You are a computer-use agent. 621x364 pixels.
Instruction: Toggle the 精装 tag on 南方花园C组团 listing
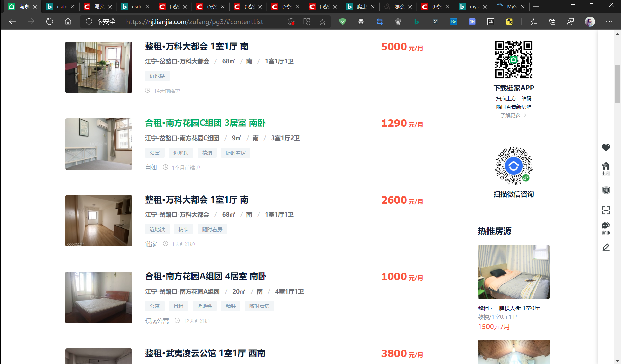[x=207, y=152]
